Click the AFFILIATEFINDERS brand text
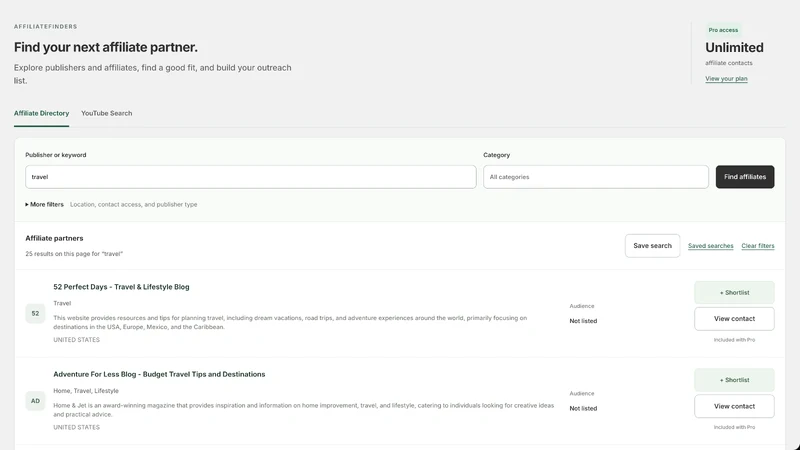The image size is (800, 450). pos(45,27)
